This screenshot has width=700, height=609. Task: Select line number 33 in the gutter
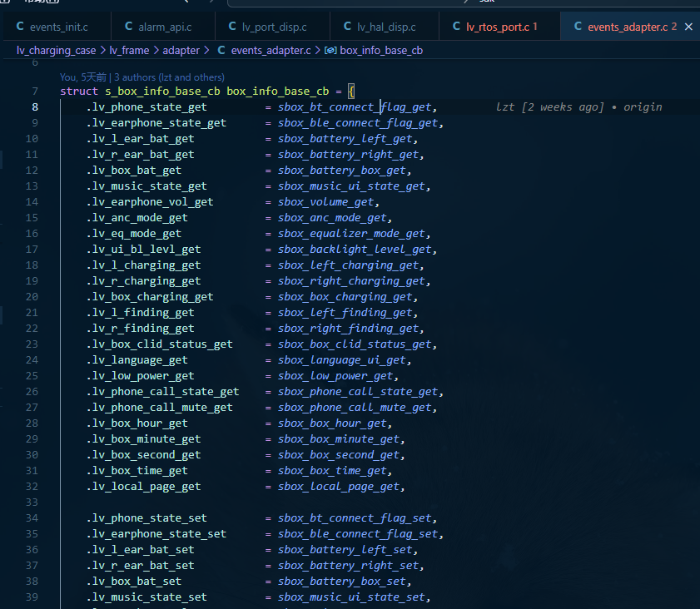point(32,503)
